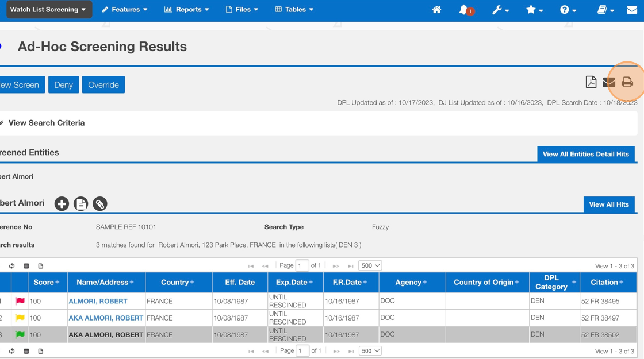The width and height of the screenshot is (644, 359).
Task: Open AKA ALMORI, ROBERT link, citation 38497 row
Action: [x=106, y=318]
